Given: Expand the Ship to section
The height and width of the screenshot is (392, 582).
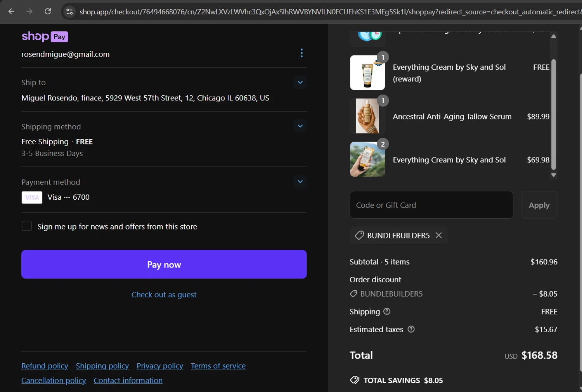Looking at the screenshot, I should click(300, 82).
